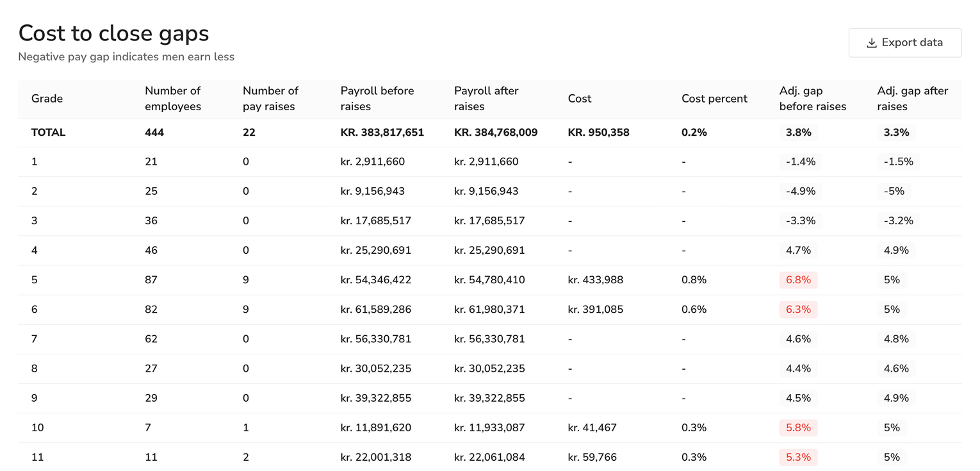Click the 3.3% total gap after raises
This screenshot has height=471, width=980.
(x=895, y=133)
